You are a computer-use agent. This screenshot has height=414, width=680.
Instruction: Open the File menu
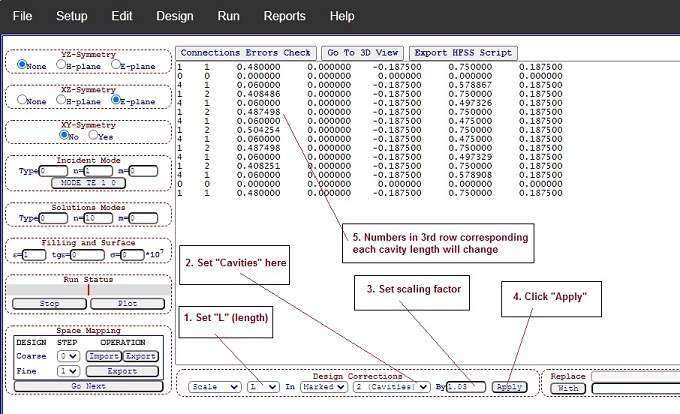(22, 16)
